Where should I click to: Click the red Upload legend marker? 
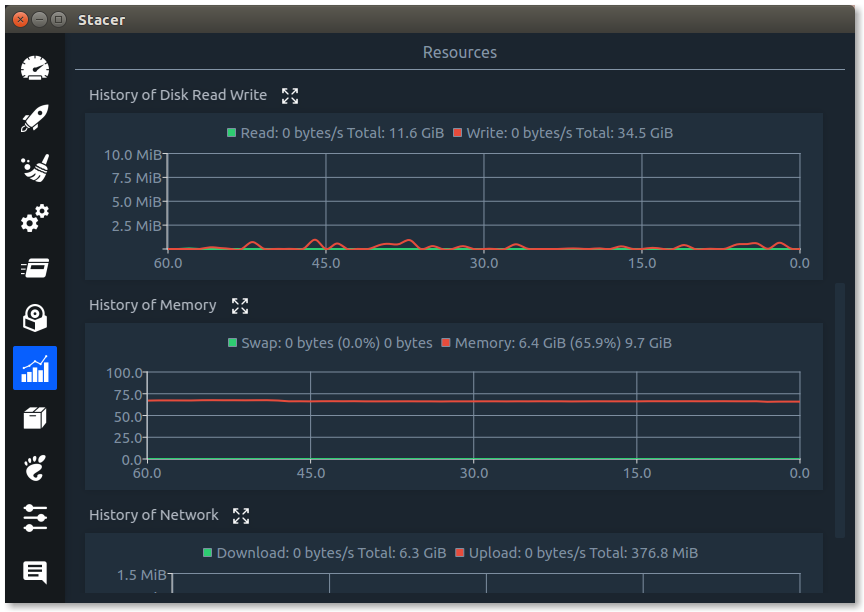[460, 553]
